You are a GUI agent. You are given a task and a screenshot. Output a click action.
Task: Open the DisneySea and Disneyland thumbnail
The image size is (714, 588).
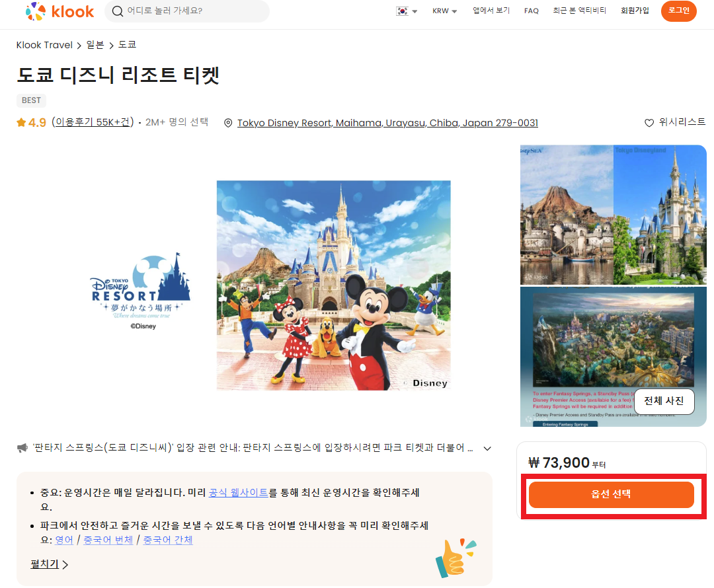613,215
